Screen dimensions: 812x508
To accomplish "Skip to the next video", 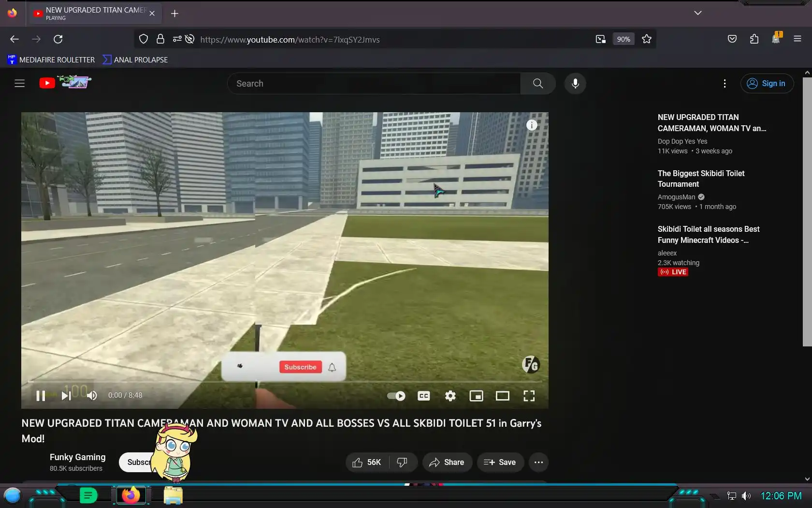I will [66, 396].
